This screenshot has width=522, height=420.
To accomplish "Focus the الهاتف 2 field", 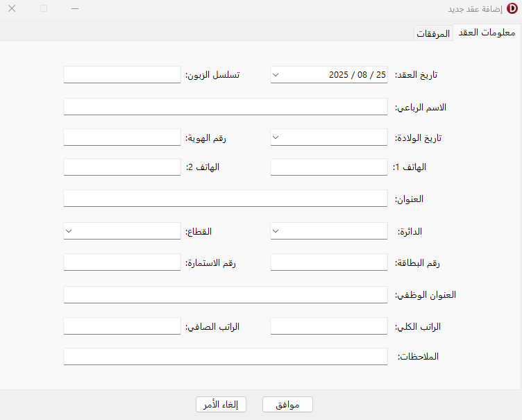I will click(122, 167).
